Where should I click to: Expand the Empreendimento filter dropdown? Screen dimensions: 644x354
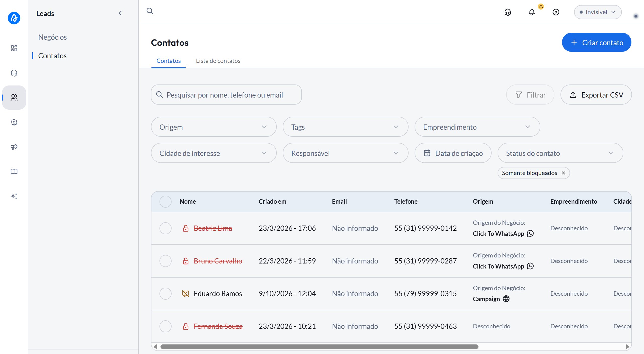[477, 127]
